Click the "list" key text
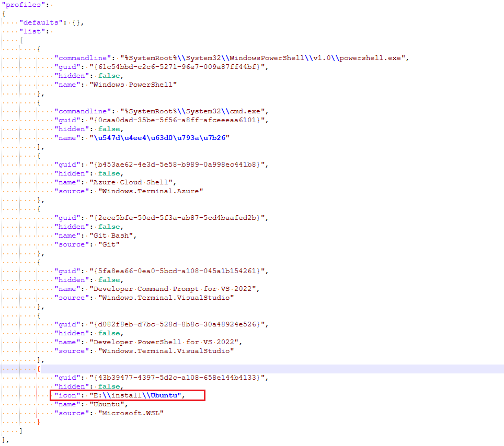 [32, 31]
